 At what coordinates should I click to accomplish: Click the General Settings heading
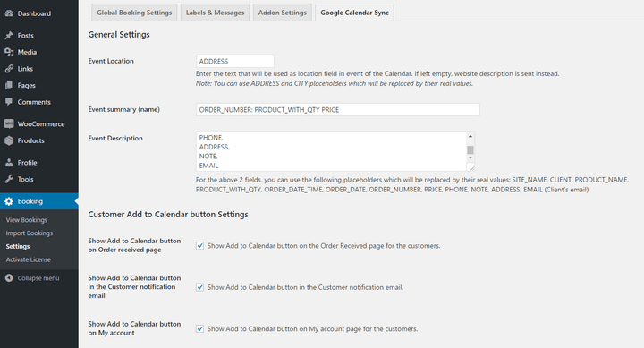[x=119, y=35]
